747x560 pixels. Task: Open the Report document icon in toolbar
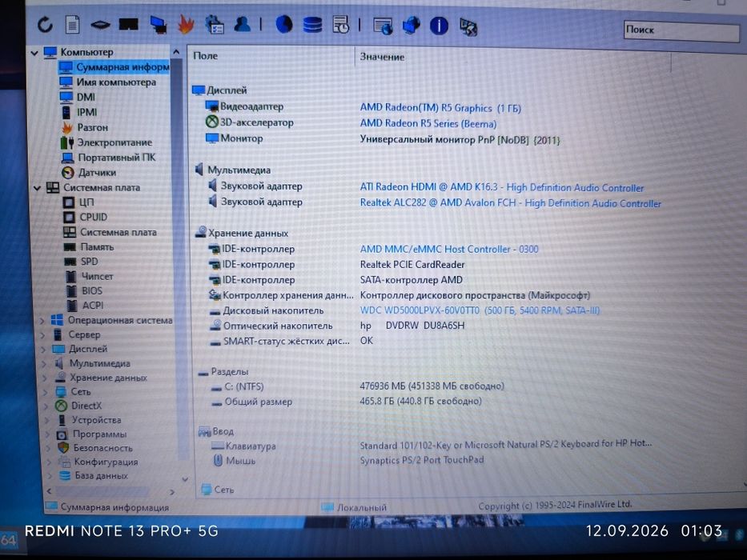[72, 24]
